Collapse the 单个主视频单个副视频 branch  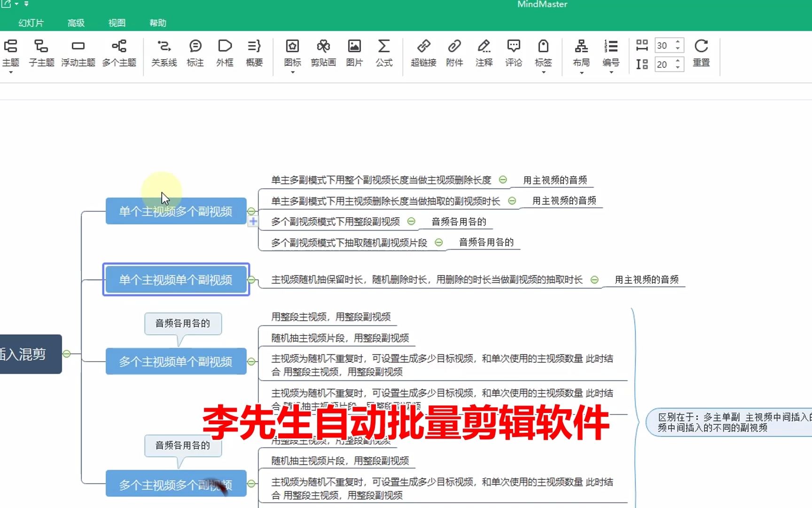point(251,280)
